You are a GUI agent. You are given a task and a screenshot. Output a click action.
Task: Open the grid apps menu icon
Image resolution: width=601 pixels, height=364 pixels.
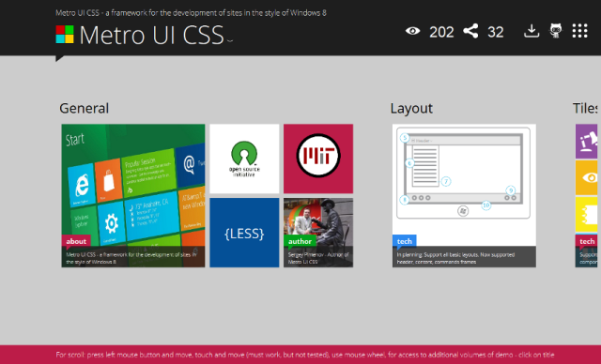(x=580, y=31)
